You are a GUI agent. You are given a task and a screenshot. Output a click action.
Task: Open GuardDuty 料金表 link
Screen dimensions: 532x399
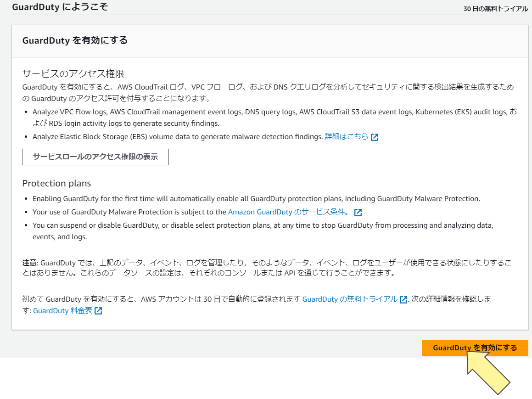[x=62, y=310]
